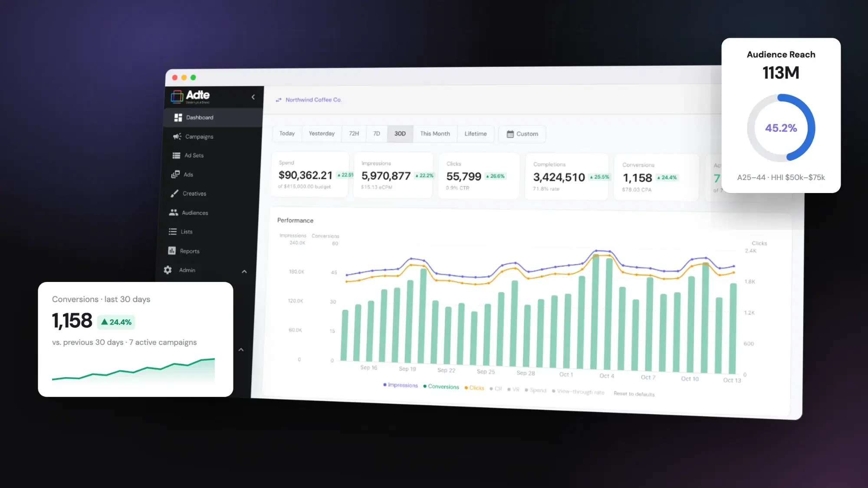868x488 pixels.
Task: Enable the View-through rate series
Action: click(x=578, y=392)
